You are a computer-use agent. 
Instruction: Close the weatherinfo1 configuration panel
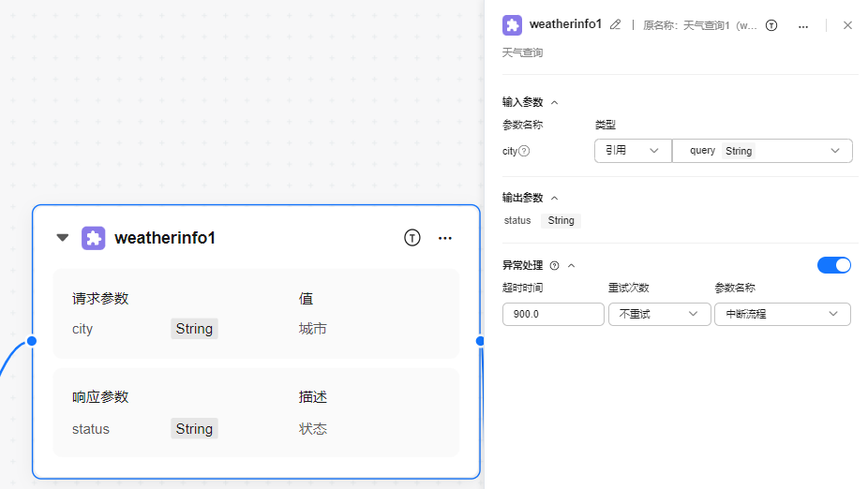tap(847, 25)
